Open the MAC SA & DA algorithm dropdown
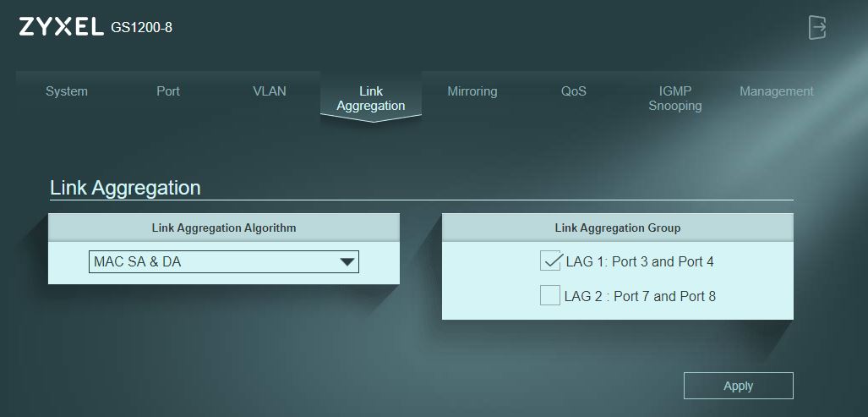This screenshot has height=417, width=868. coord(224,262)
